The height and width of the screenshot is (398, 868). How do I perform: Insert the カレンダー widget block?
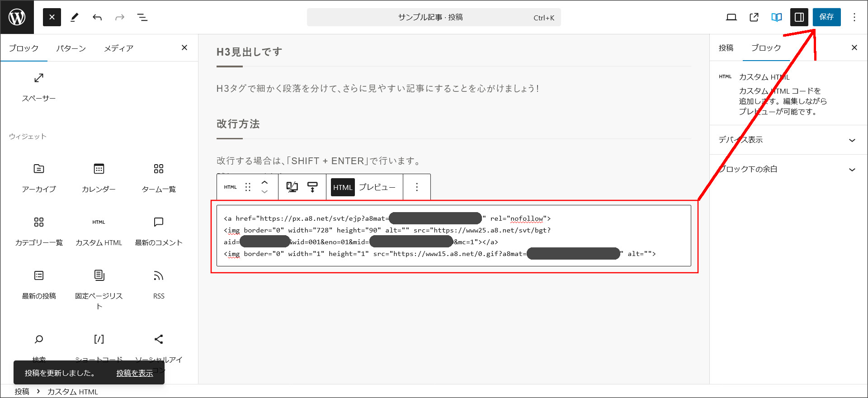coord(99,178)
